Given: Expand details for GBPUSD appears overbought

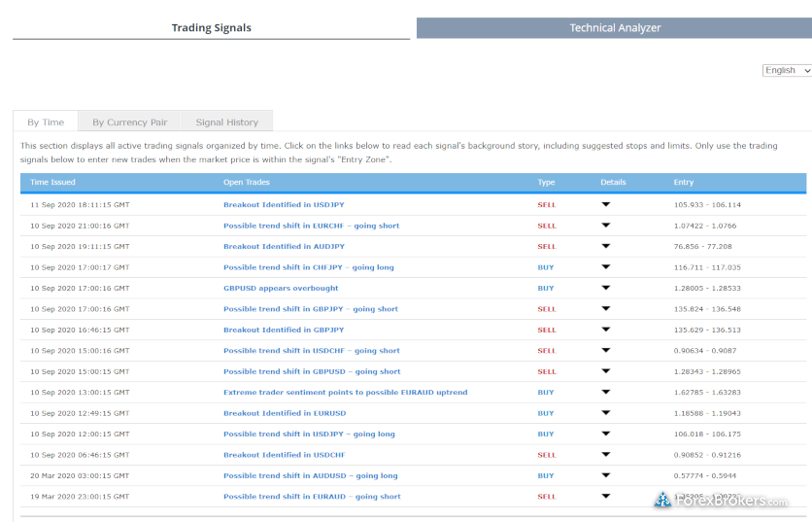Looking at the screenshot, I should coord(605,289).
